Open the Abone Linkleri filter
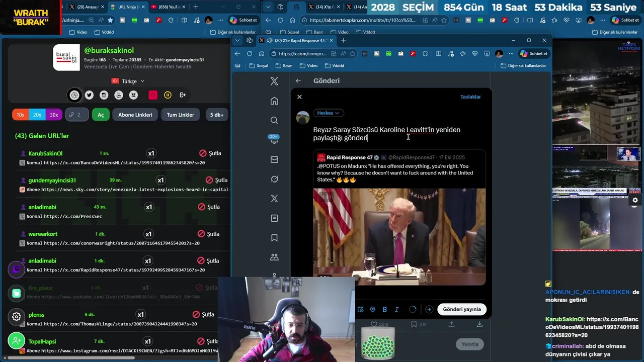 click(x=135, y=115)
